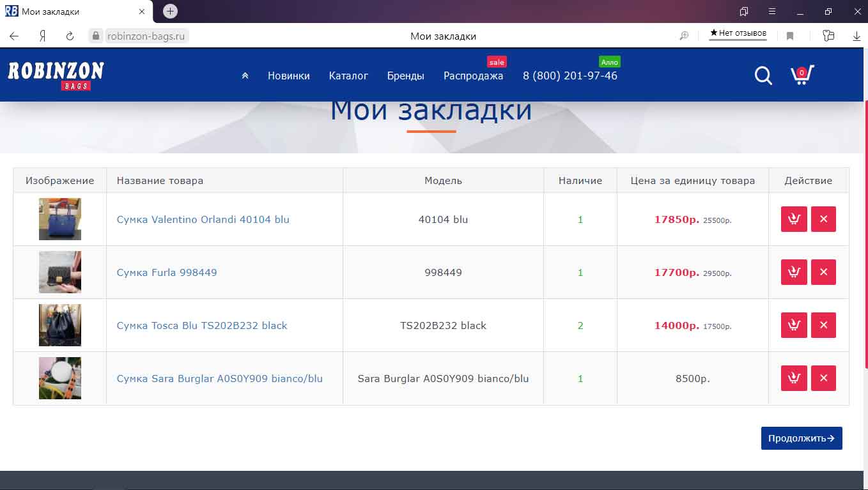The width and height of the screenshot is (868, 490).
Task: Click model cell 'TS202B232 black'
Action: 444,325
